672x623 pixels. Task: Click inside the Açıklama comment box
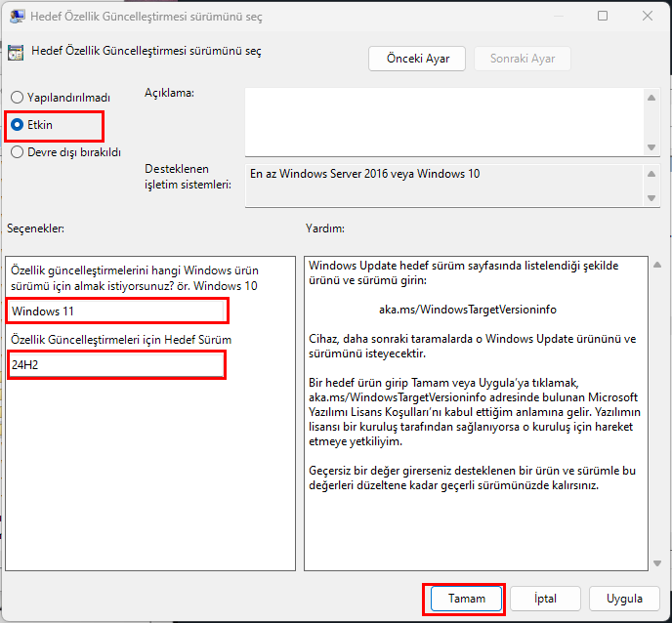[444, 122]
